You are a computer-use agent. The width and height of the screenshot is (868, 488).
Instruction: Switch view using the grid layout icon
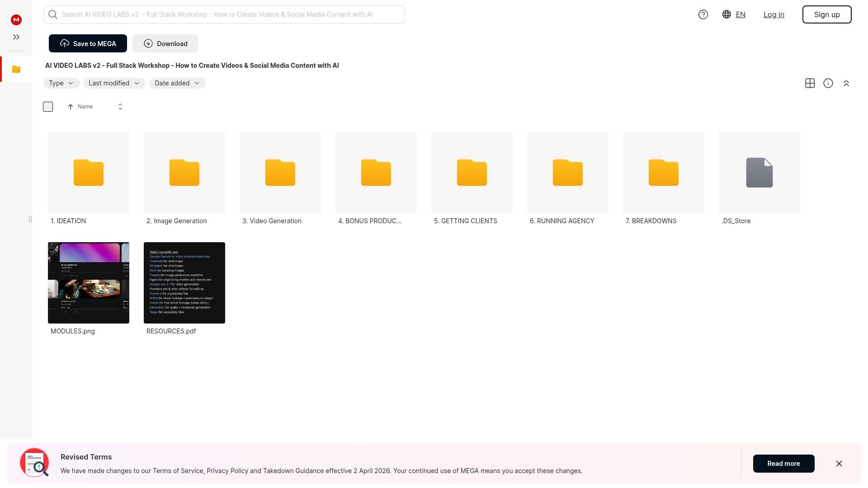[x=810, y=83]
